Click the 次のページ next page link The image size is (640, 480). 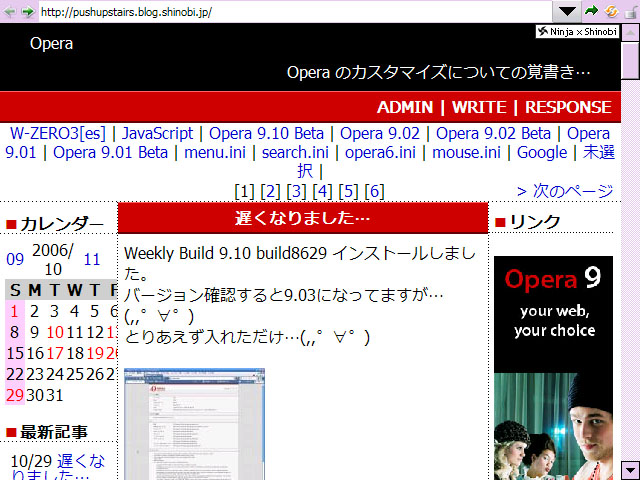565,191
